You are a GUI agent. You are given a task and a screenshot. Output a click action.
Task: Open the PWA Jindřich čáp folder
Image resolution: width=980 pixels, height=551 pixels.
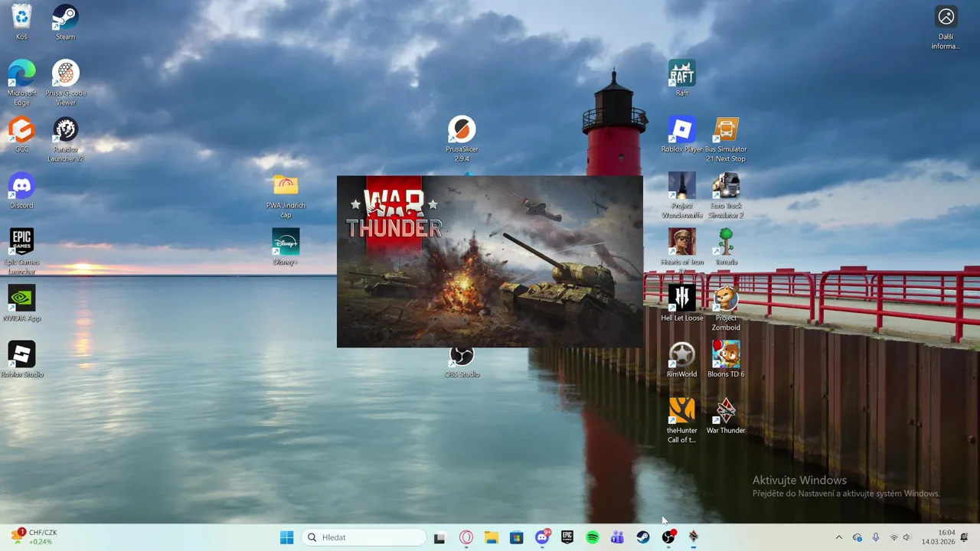pyautogui.click(x=286, y=195)
